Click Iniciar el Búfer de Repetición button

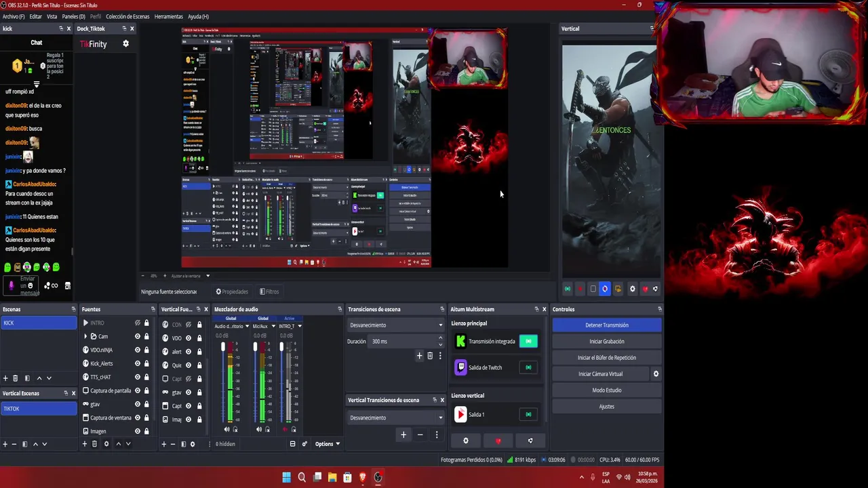[607, 358]
